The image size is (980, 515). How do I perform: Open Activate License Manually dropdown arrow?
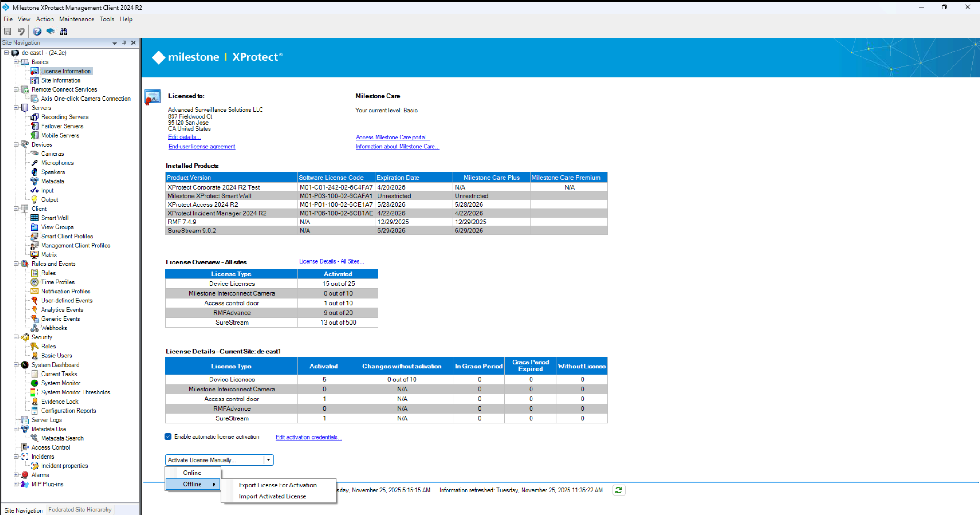tap(268, 460)
